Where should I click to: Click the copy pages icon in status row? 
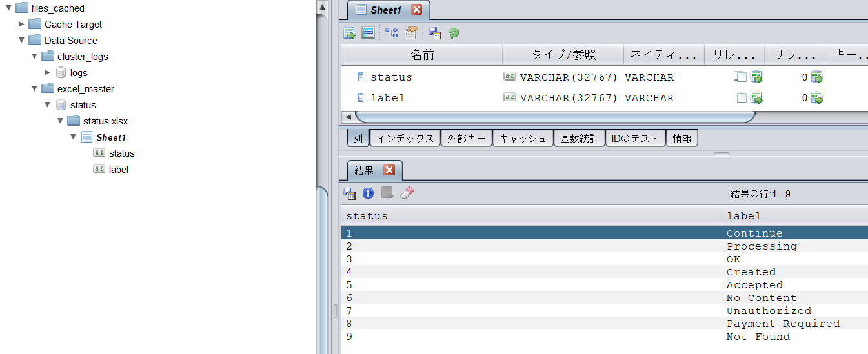point(740,77)
